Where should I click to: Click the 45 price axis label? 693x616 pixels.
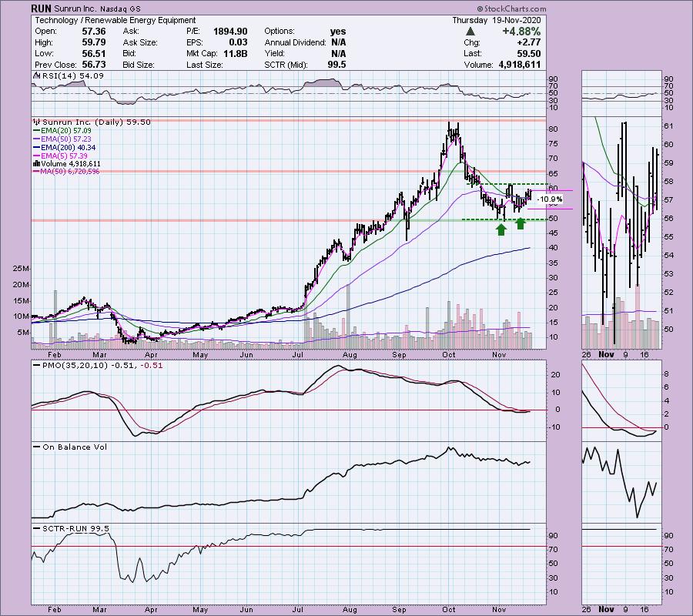pyautogui.click(x=553, y=233)
